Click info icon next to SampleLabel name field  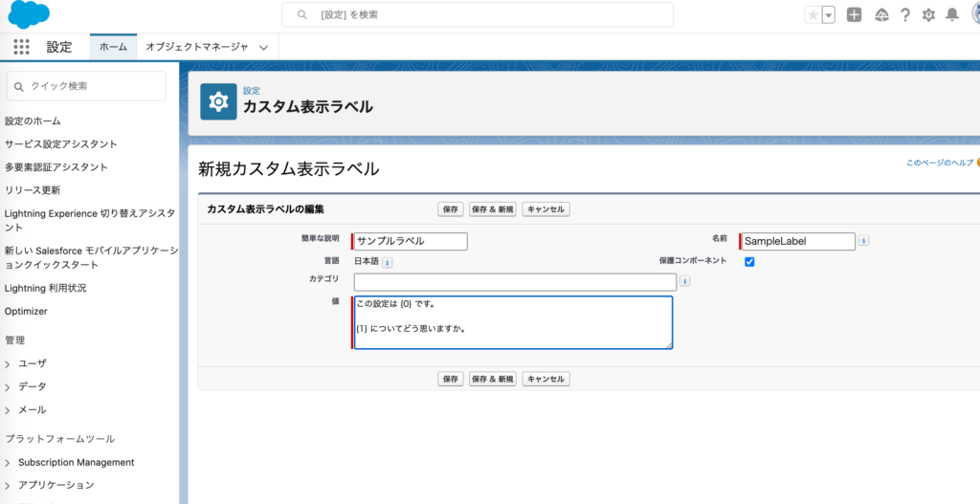point(864,241)
